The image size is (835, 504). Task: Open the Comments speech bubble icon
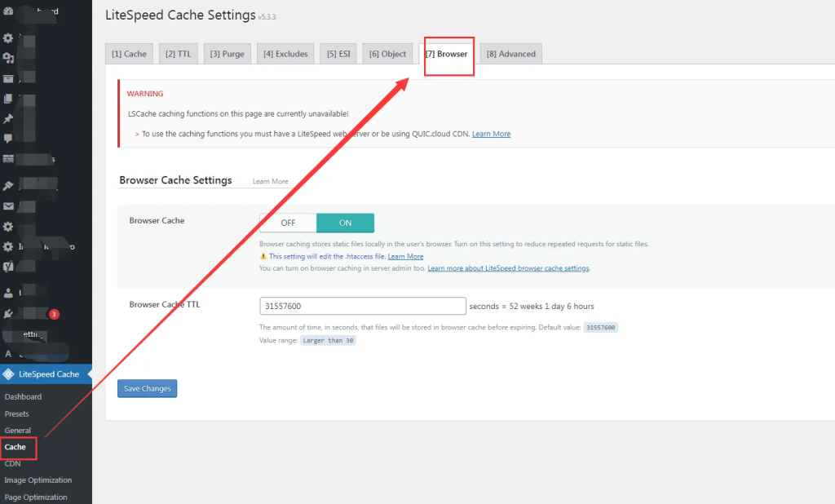click(x=8, y=139)
